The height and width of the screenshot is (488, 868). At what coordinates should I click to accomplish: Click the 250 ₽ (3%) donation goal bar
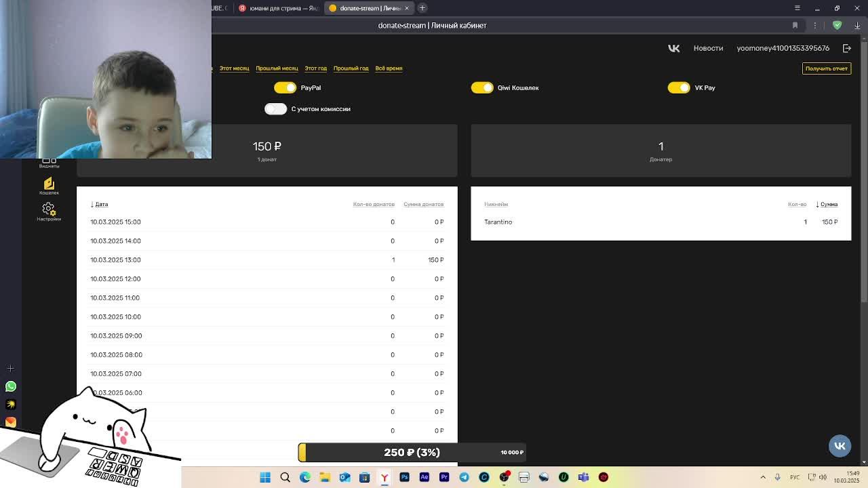tap(412, 452)
